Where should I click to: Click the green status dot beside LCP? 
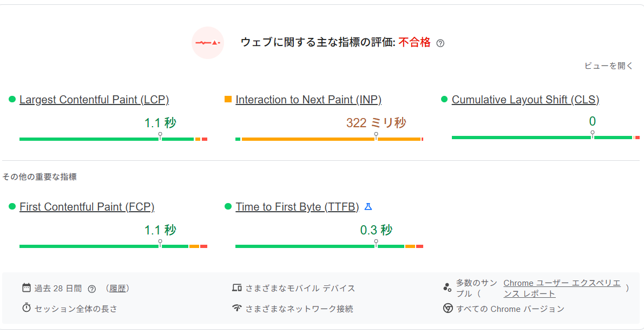pyautogui.click(x=12, y=99)
